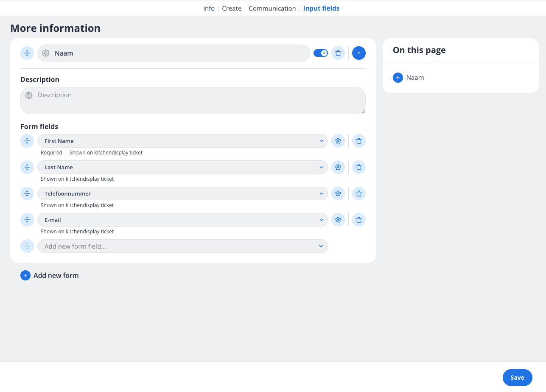Delete the Telefoonnummer form field

click(x=358, y=193)
